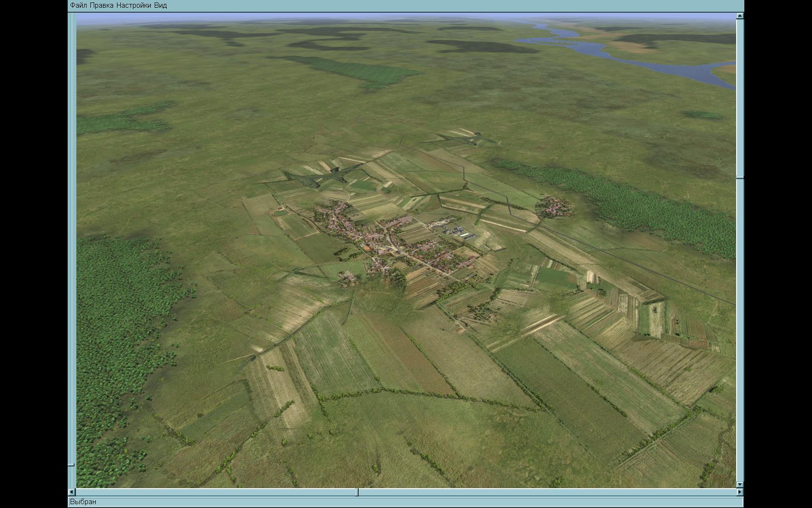
Task: Open the Файл menu
Action: 78,5
